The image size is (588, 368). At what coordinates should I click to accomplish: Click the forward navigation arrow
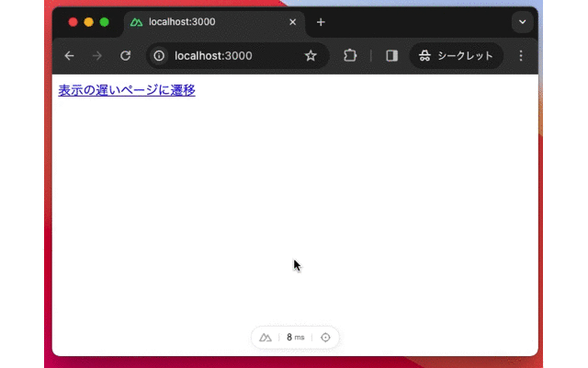pyautogui.click(x=97, y=56)
